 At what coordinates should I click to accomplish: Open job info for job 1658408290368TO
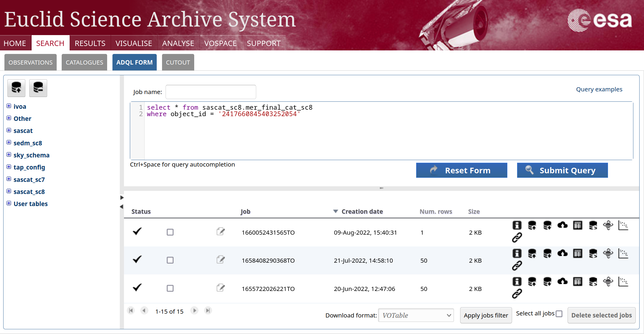(517, 253)
